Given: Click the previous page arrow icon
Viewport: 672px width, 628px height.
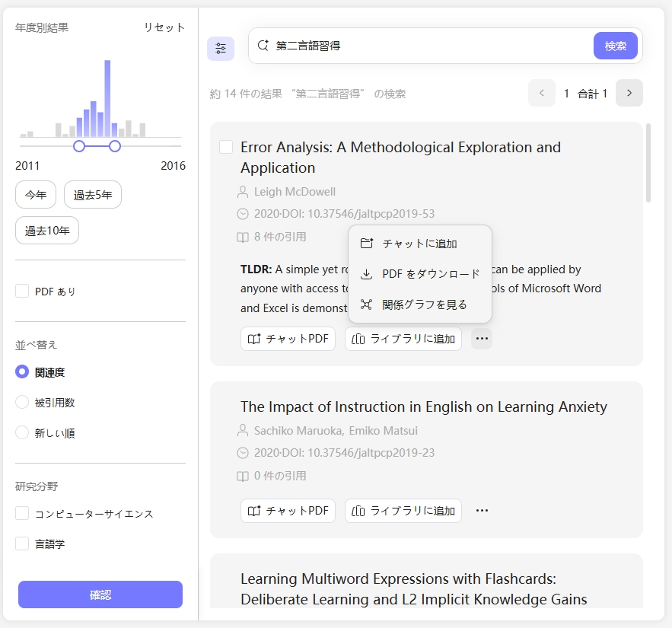Looking at the screenshot, I should [542, 92].
